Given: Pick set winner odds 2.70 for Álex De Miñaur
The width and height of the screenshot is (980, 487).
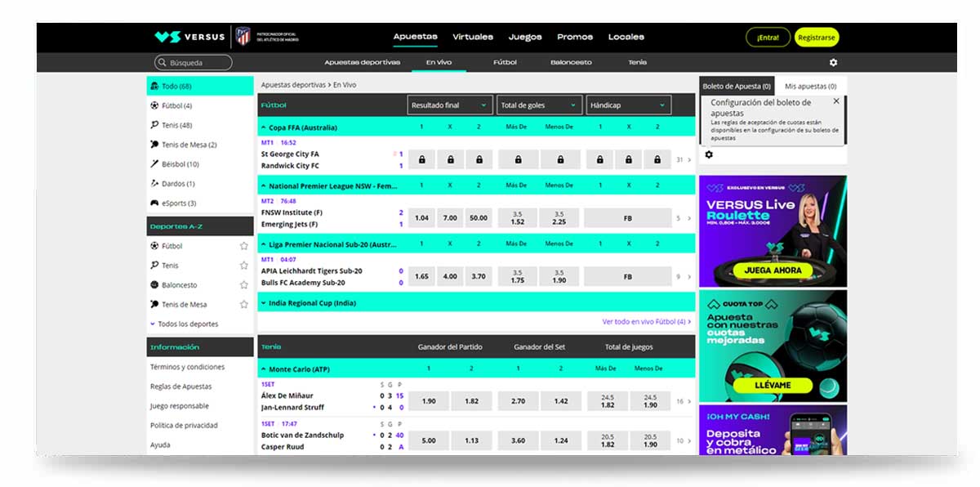Looking at the screenshot, I should (518, 401).
